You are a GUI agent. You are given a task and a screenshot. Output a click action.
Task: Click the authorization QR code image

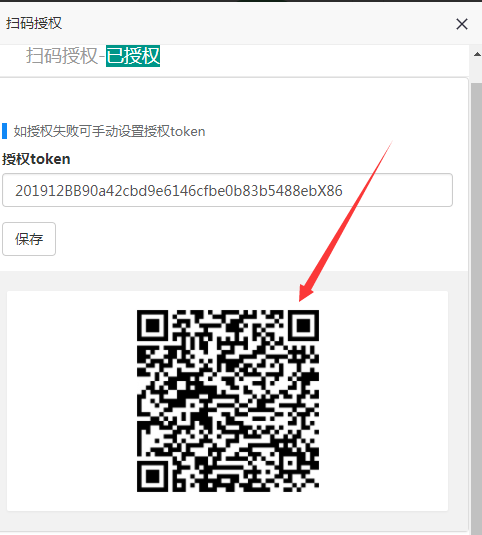coord(228,401)
